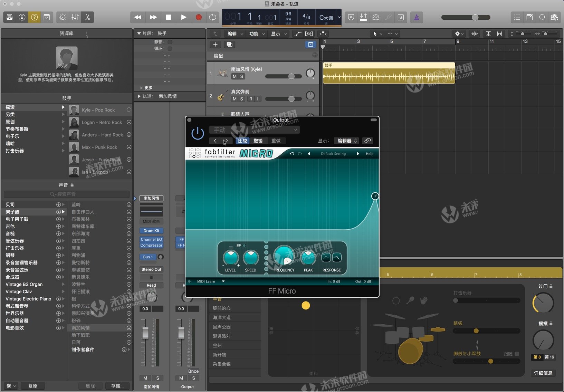The width and height of the screenshot is (564, 392).
Task: Expand the 轨道: 南加风情 section
Action: [139, 96]
